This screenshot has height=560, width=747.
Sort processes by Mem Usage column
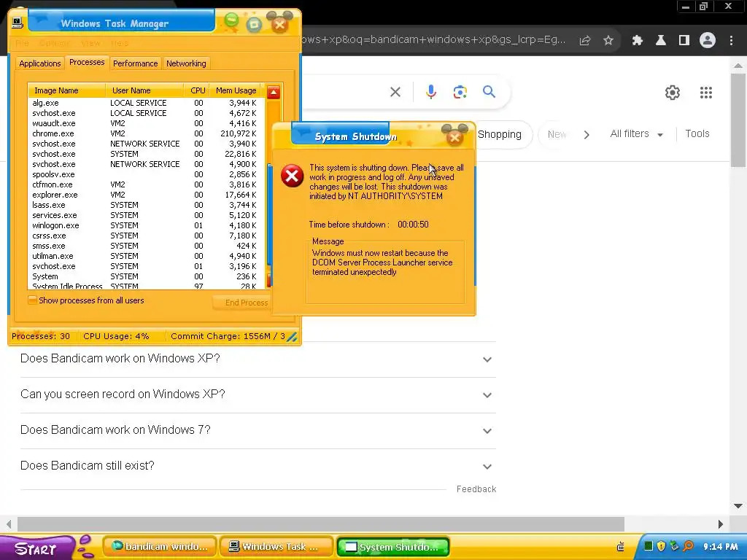point(236,90)
